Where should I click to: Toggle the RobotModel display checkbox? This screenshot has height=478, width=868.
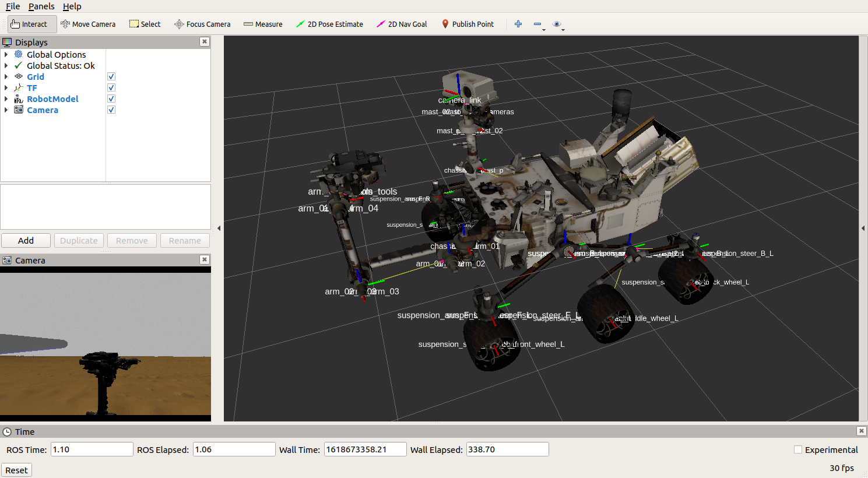point(111,99)
